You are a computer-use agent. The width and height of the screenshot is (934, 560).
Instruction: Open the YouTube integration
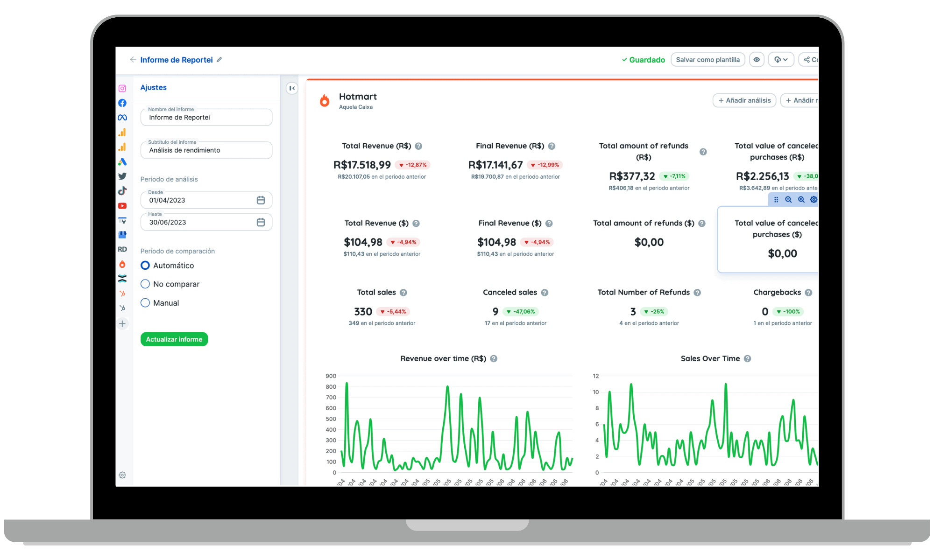(122, 206)
